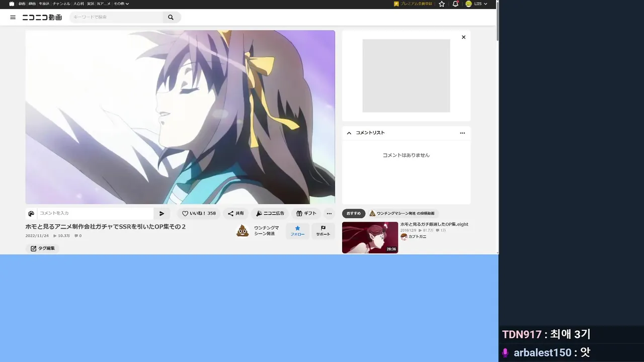Expand the LIIS account dropdown arrow
644x362 pixels.
(x=486, y=4)
